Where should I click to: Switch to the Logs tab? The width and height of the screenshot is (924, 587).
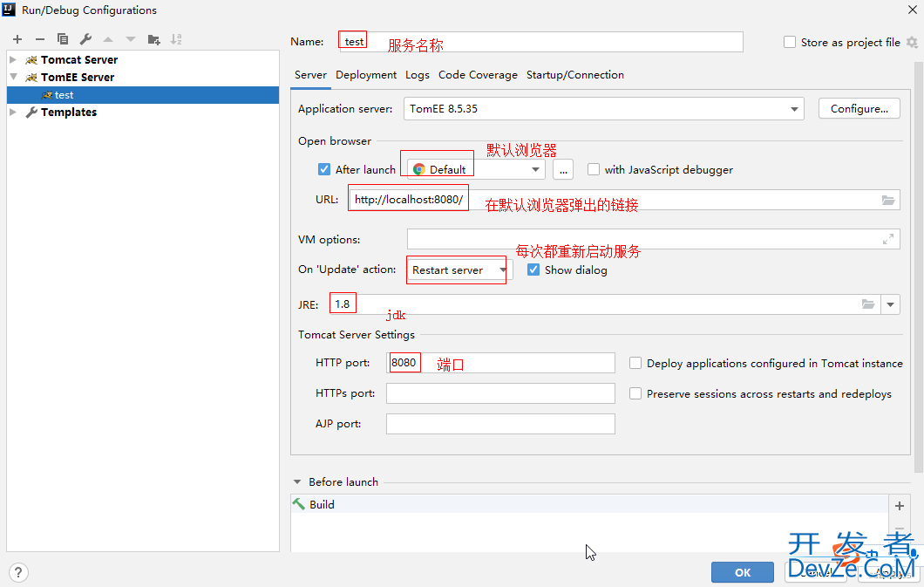(x=418, y=75)
